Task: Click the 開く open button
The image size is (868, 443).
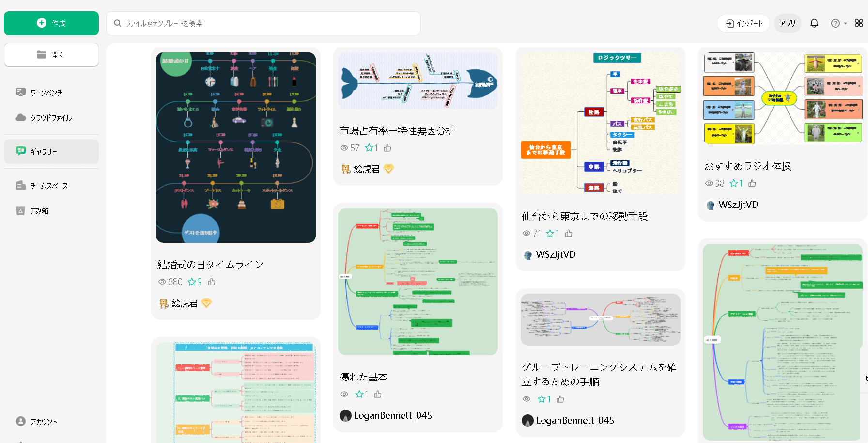Action: (x=51, y=55)
